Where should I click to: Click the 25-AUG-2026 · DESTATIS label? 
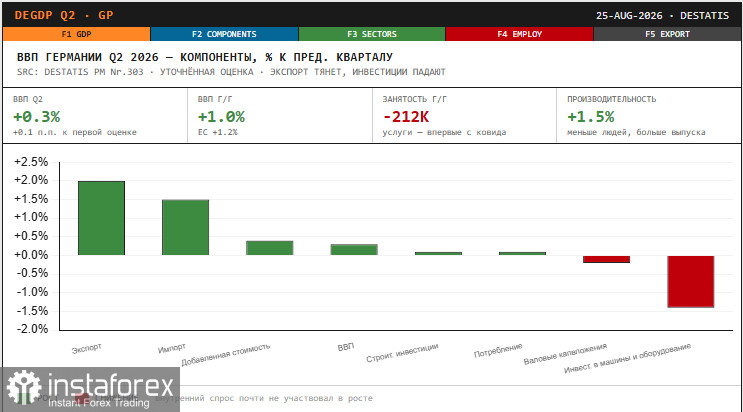click(x=662, y=16)
